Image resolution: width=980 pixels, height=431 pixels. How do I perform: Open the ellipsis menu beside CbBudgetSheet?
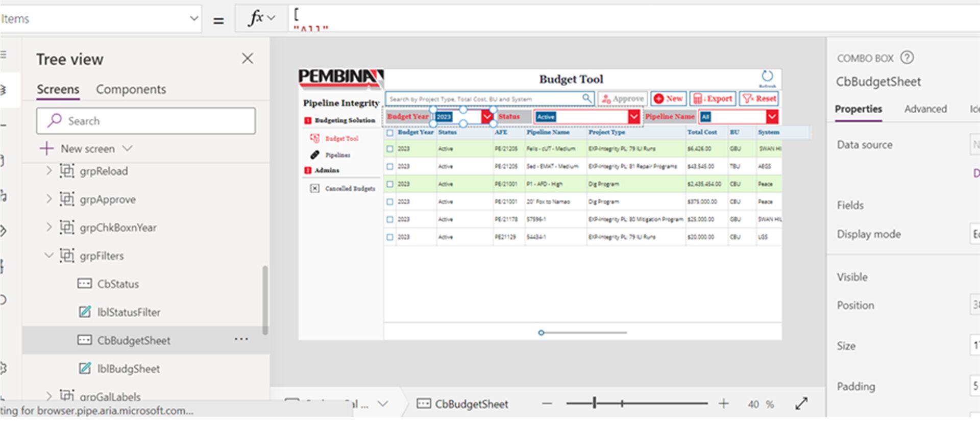tap(241, 340)
